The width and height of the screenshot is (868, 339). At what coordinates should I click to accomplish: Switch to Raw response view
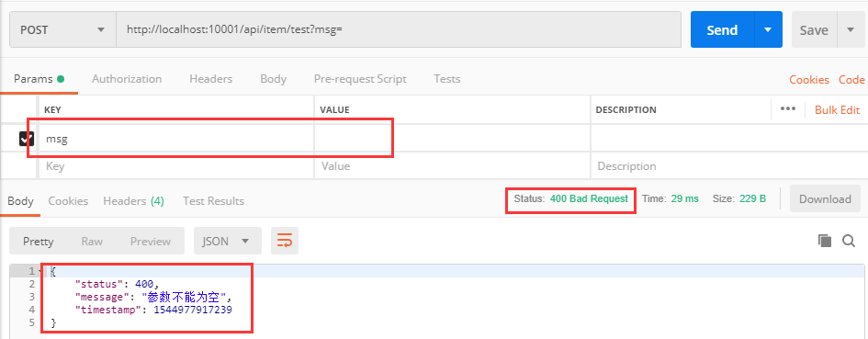click(x=92, y=241)
